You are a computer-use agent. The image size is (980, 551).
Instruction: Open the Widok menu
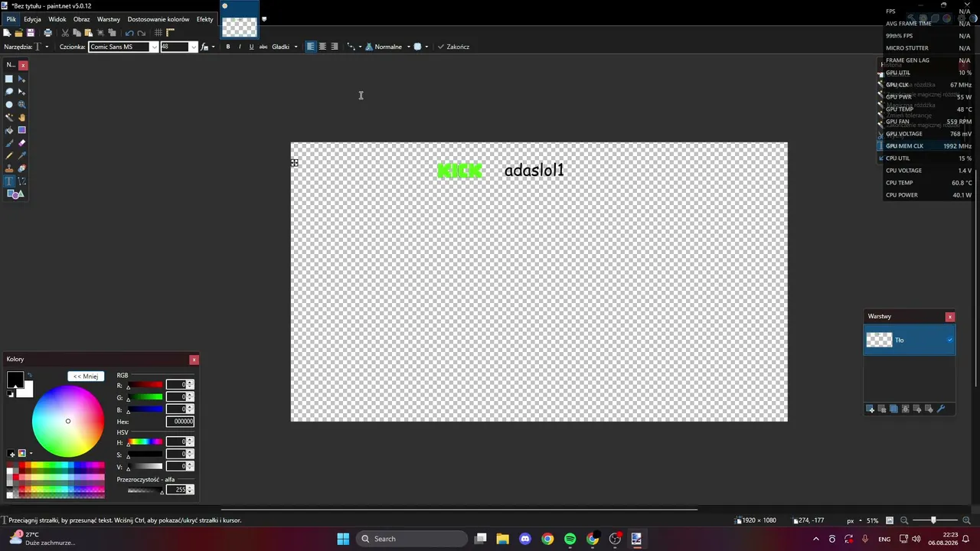(57, 19)
